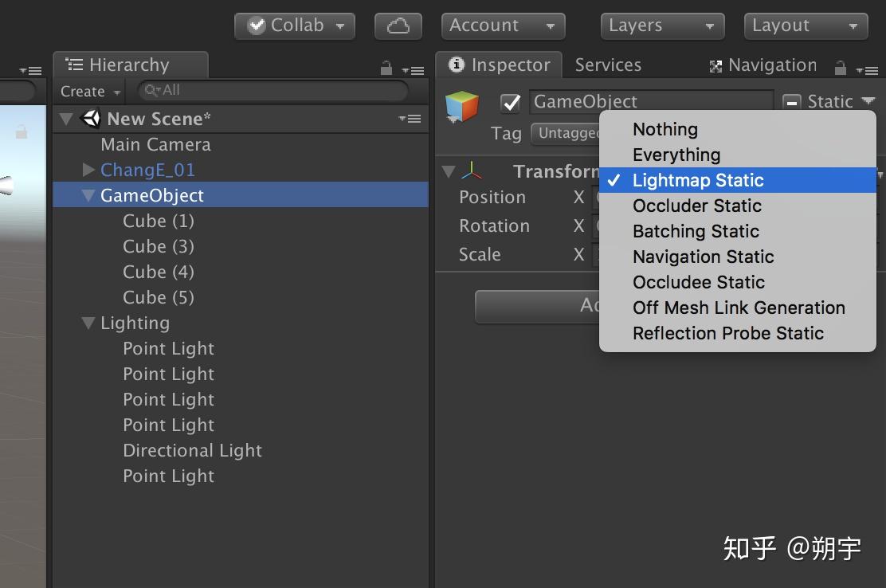Collapse the Transform component foldout
The height and width of the screenshot is (588, 886).
(x=449, y=171)
